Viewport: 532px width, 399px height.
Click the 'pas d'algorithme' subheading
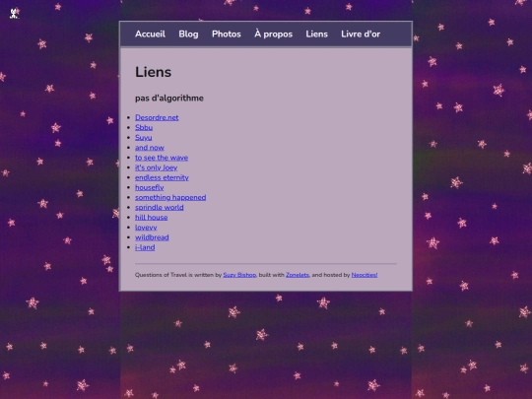(x=169, y=99)
